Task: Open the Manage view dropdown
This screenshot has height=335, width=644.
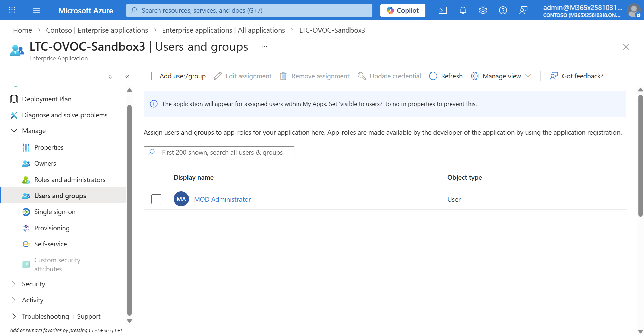Action: 501,76
